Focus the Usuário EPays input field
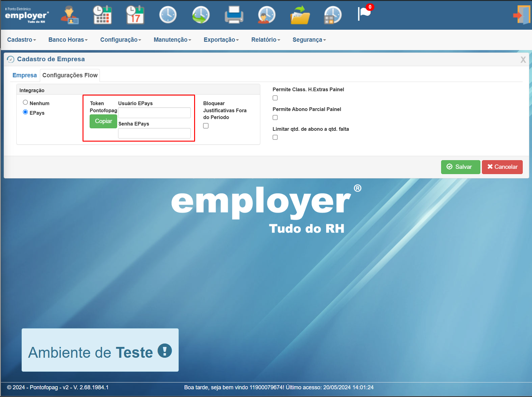532x397 pixels. click(154, 113)
